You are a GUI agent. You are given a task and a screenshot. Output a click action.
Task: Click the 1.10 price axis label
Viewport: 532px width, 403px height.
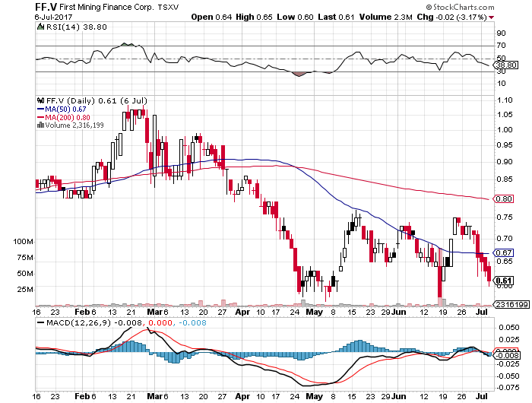coord(505,100)
